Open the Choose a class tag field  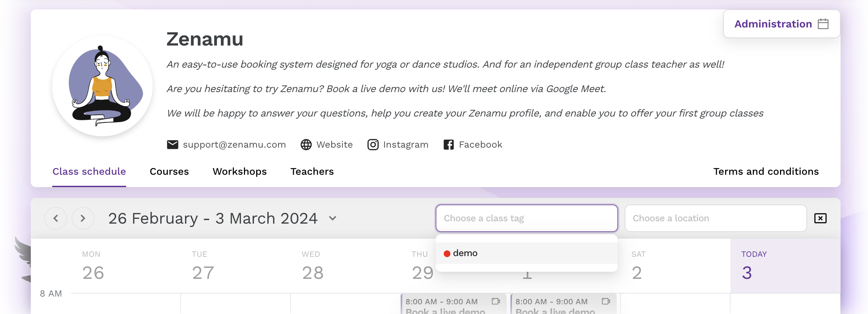pyautogui.click(x=526, y=218)
